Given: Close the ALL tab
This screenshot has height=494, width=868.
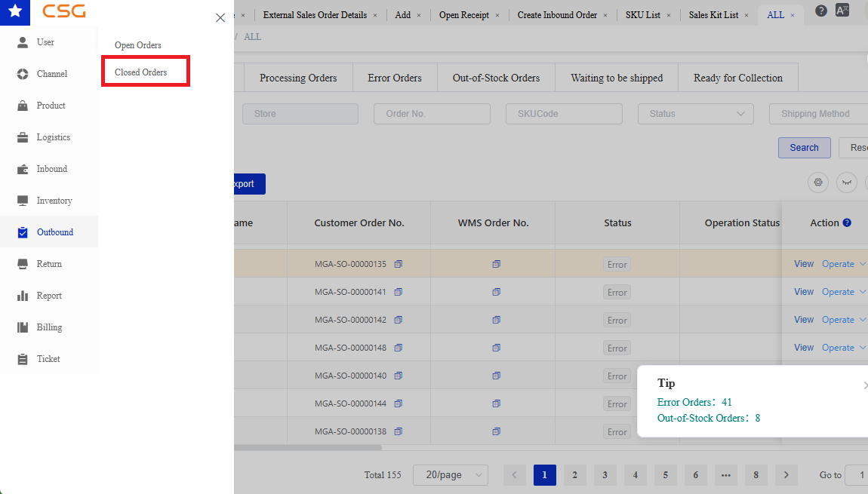Looking at the screenshot, I should pos(793,16).
